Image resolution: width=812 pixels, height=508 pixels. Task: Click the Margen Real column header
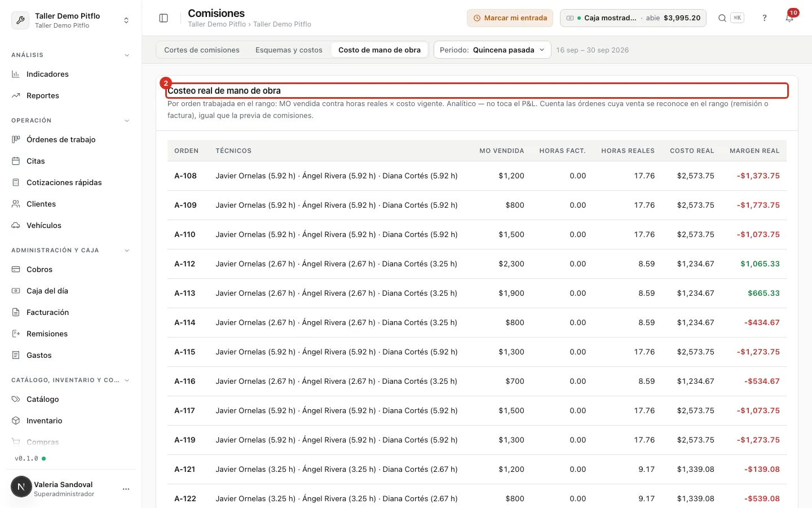coord(754,151)
